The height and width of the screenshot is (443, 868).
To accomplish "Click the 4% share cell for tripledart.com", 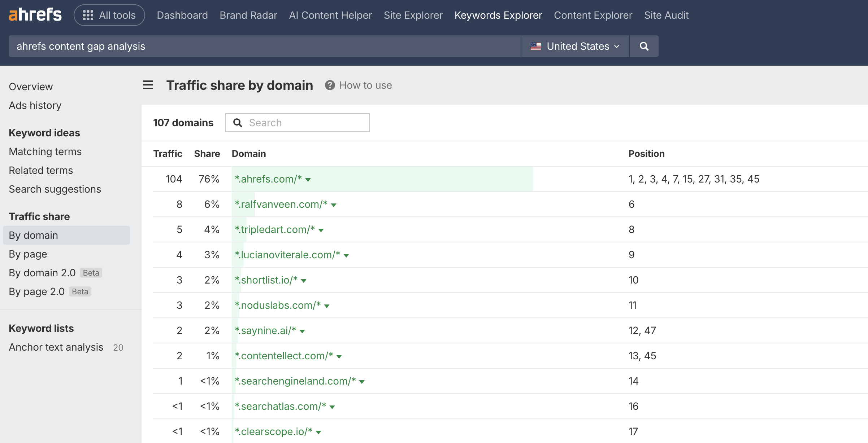I will [212, 229].
